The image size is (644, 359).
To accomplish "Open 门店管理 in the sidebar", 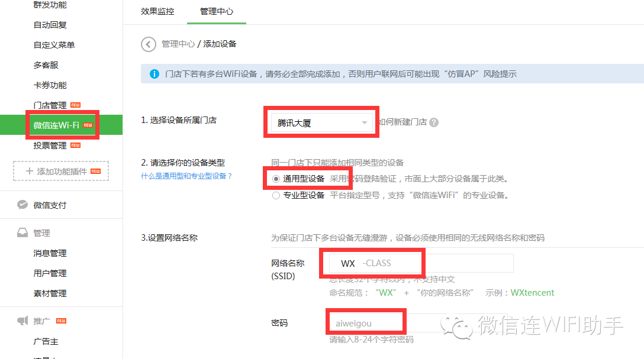I will [50, 105].
